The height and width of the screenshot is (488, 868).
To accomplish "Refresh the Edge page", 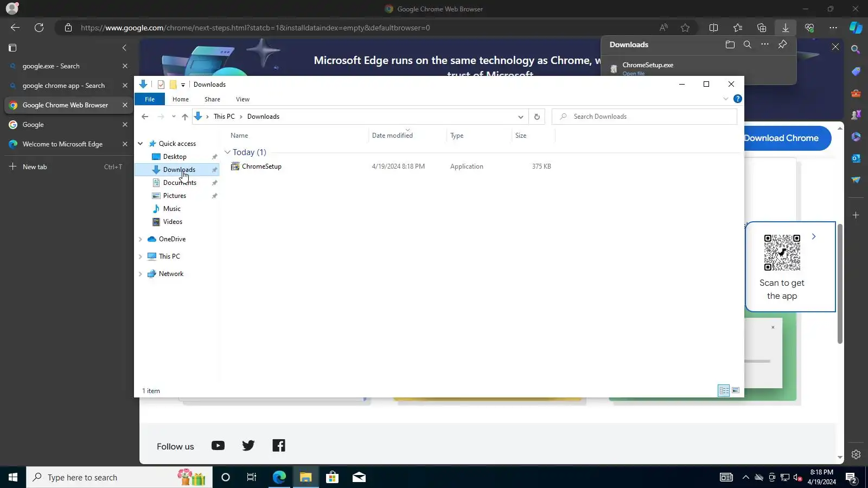I will 39,28.
